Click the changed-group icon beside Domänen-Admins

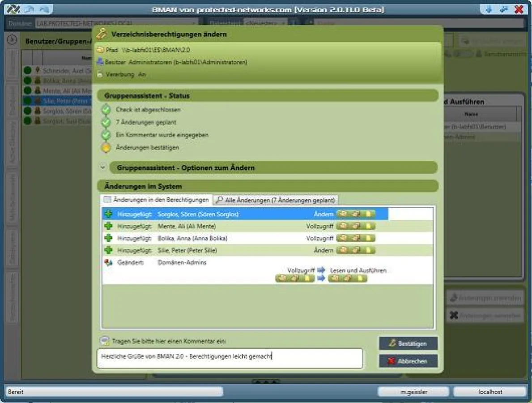[108, 263]
